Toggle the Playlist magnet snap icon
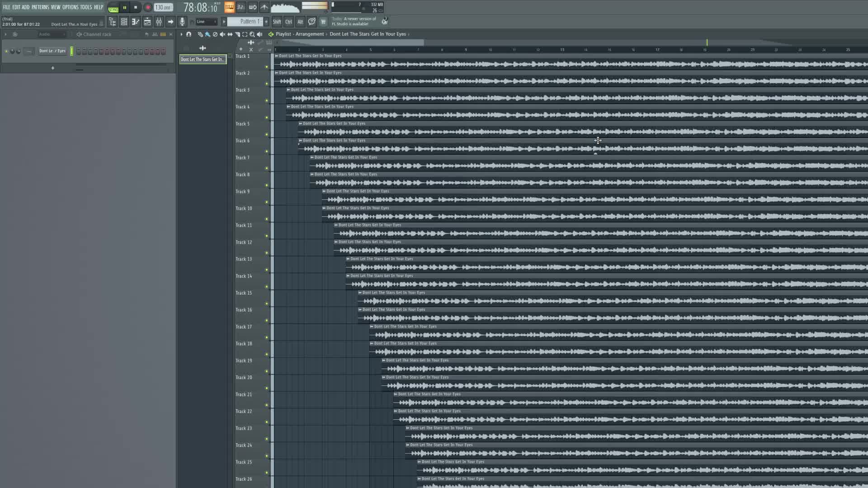Screen dimensions: 868x488 189,34
